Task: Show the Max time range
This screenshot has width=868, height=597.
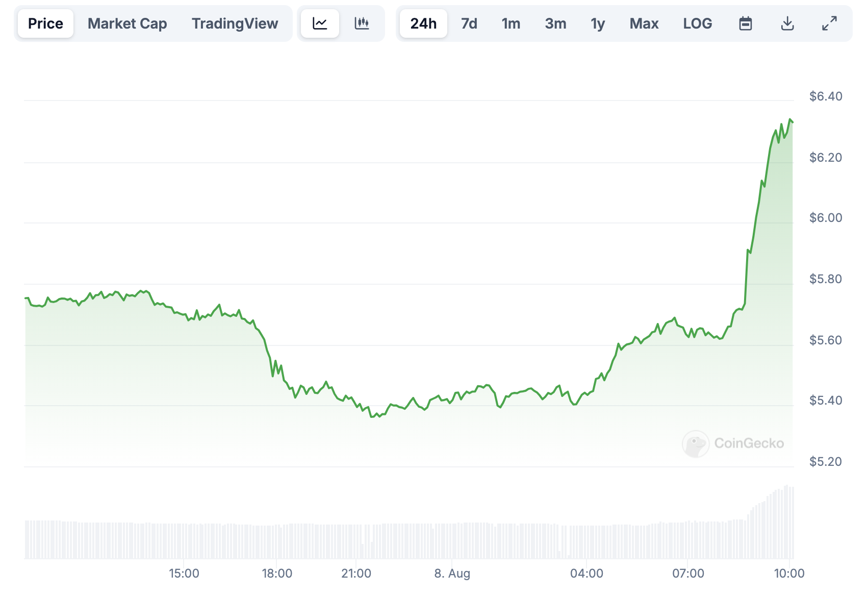Action: click(x=644, y=23)
